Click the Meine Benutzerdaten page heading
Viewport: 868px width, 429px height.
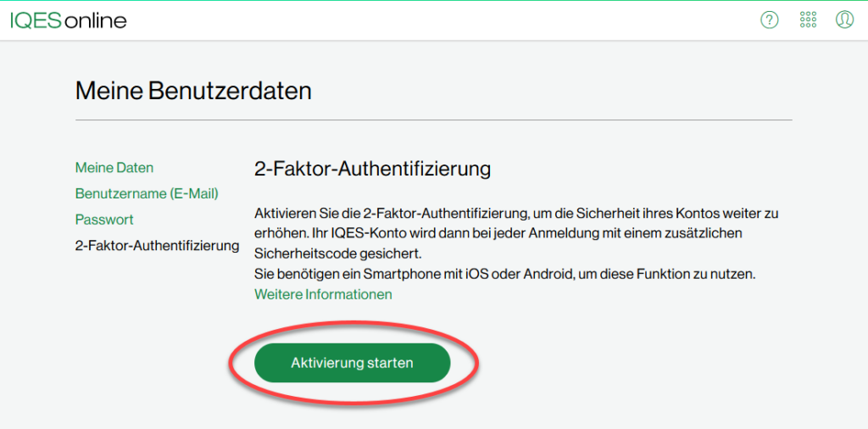(193, 91)
